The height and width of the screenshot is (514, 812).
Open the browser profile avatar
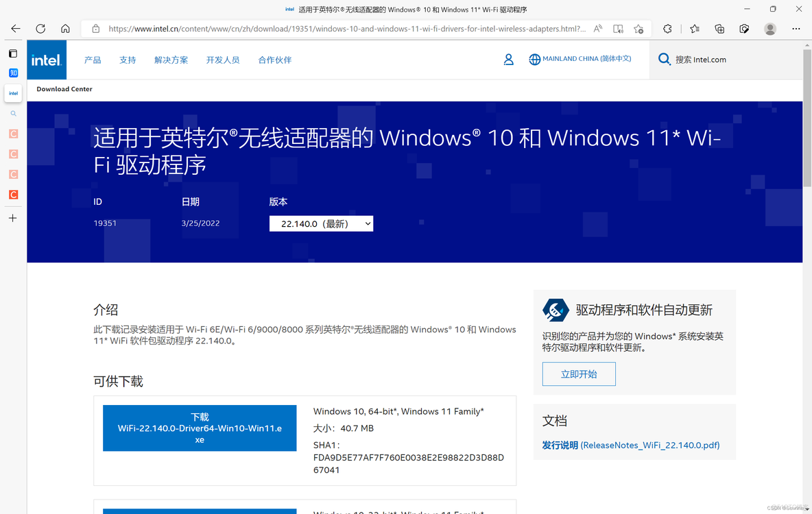point(770,29)
